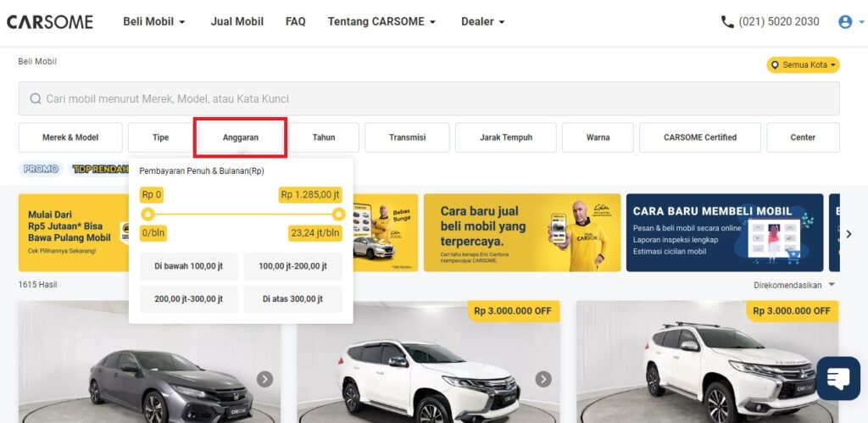Expand the Tentang CARSOME menu
Image resolution: width=868 pixels, height=423 pixels.
pos(382,21)
